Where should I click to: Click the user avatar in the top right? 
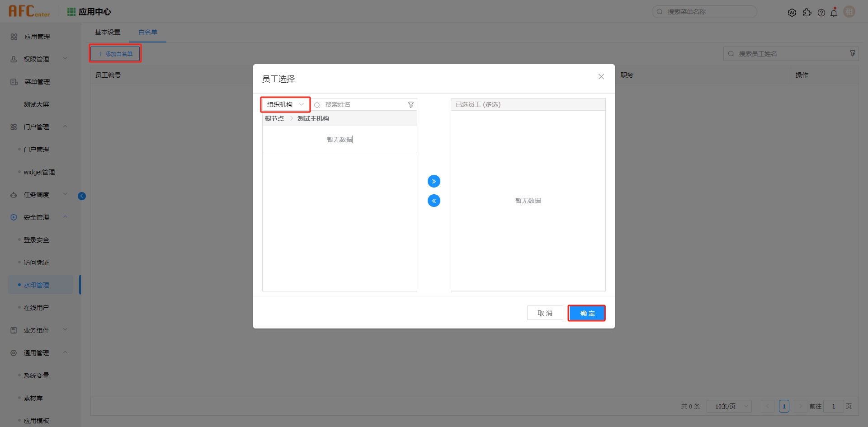[x=849, y=12]
